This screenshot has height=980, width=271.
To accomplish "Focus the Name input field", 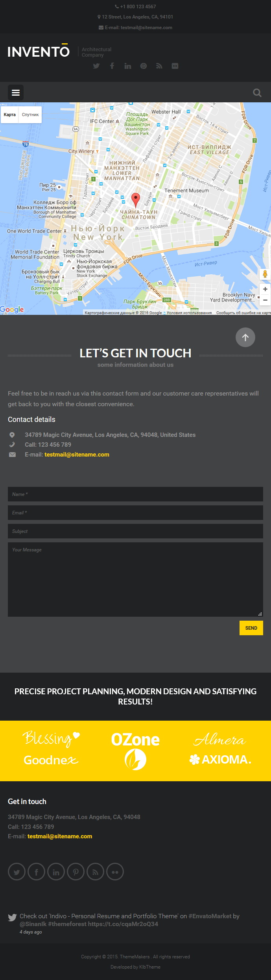I will click(135, 494).
